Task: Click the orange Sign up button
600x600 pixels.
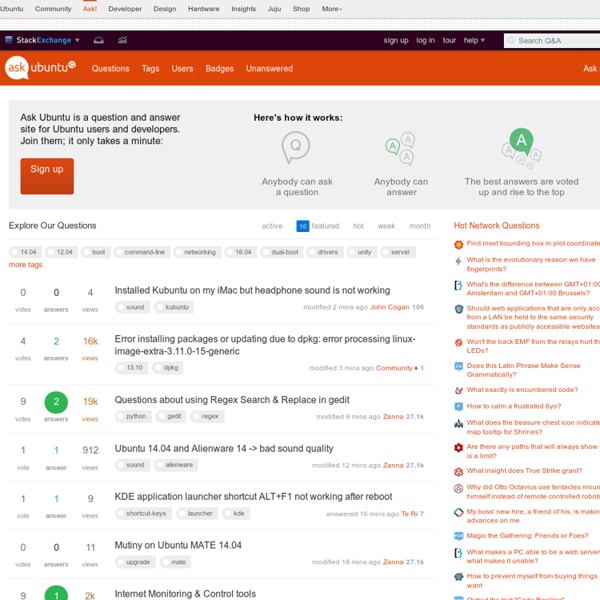Action: (x=47, y=176)
